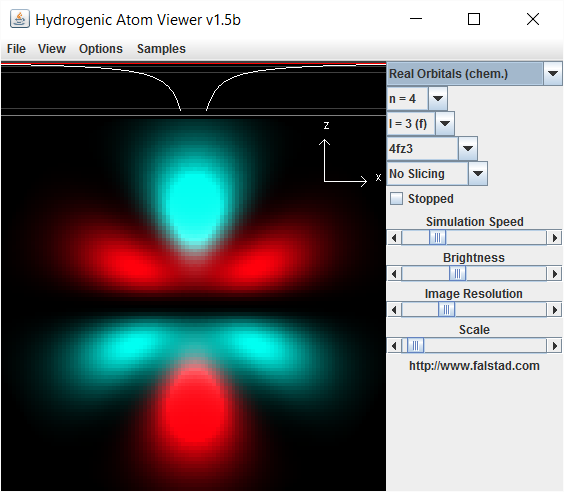Image resolution: width=564 pixels, height=492 pixels.
Task: Toggle the Stopped checkbox
Action: [396, 199]
